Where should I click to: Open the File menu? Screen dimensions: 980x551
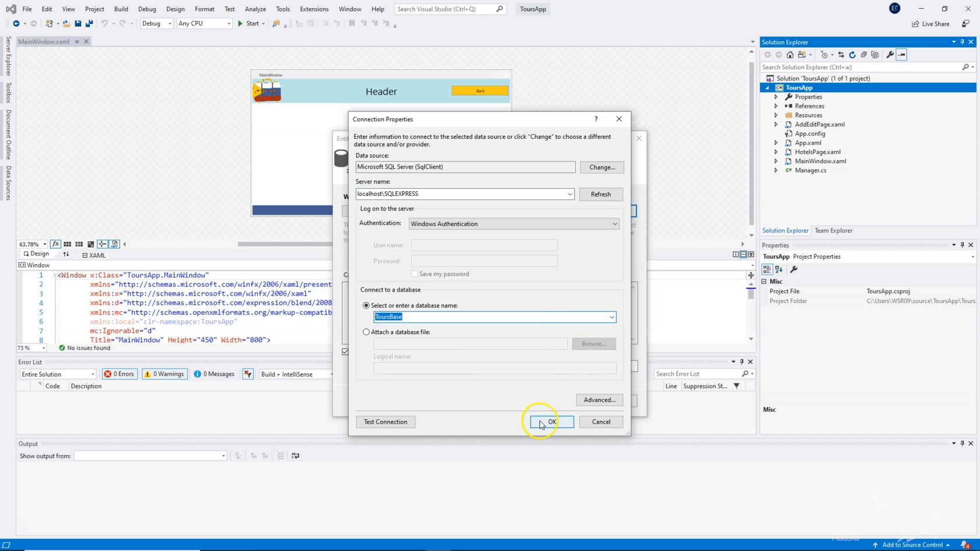pos(27,9)
